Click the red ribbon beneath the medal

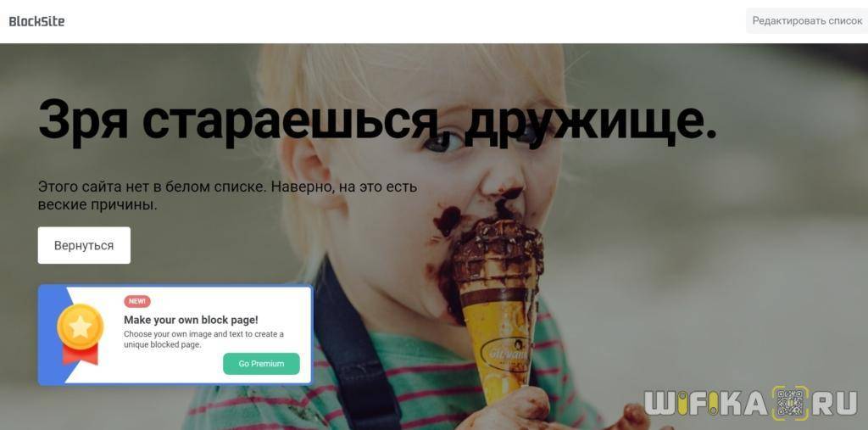(x=81, y=354)
